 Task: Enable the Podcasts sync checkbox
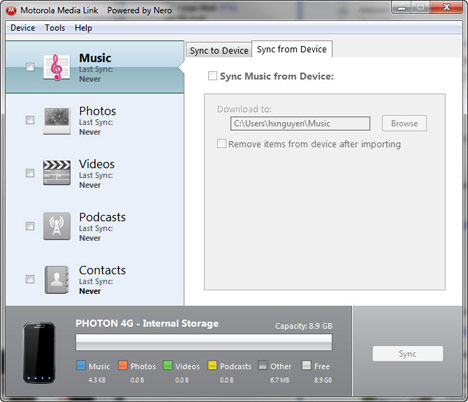point(30,226)
